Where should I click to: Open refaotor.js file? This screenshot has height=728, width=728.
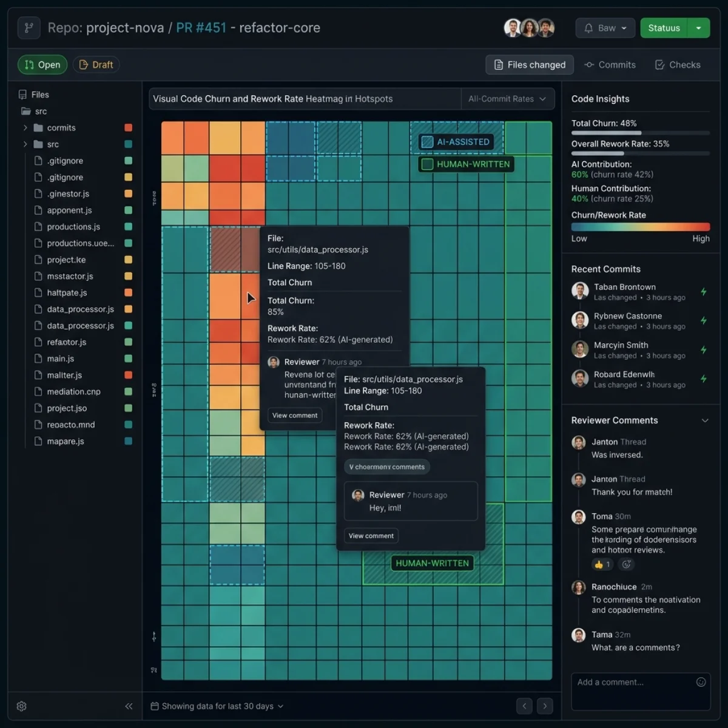pyautogui.click(x=67, y=342)
